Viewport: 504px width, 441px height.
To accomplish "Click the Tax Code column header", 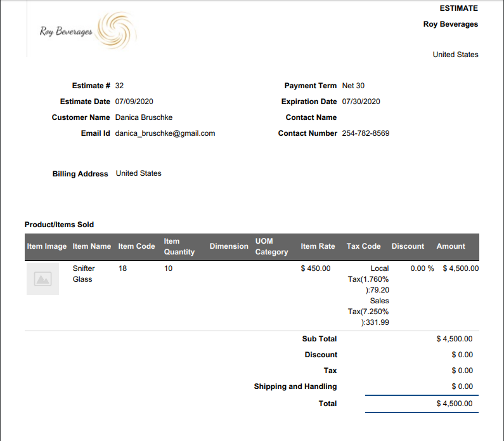I will pos(363,246).
